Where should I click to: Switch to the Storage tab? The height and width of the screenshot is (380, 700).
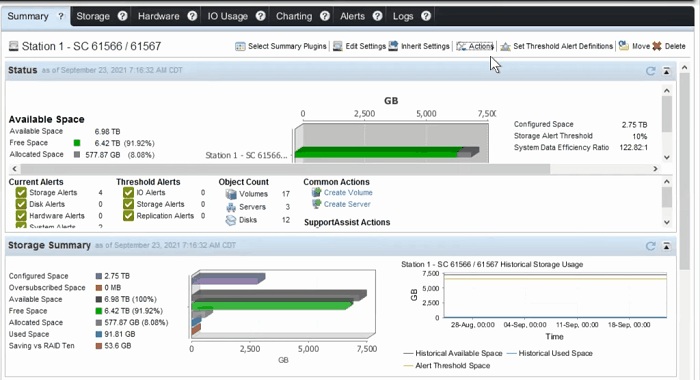coord(93,16)
